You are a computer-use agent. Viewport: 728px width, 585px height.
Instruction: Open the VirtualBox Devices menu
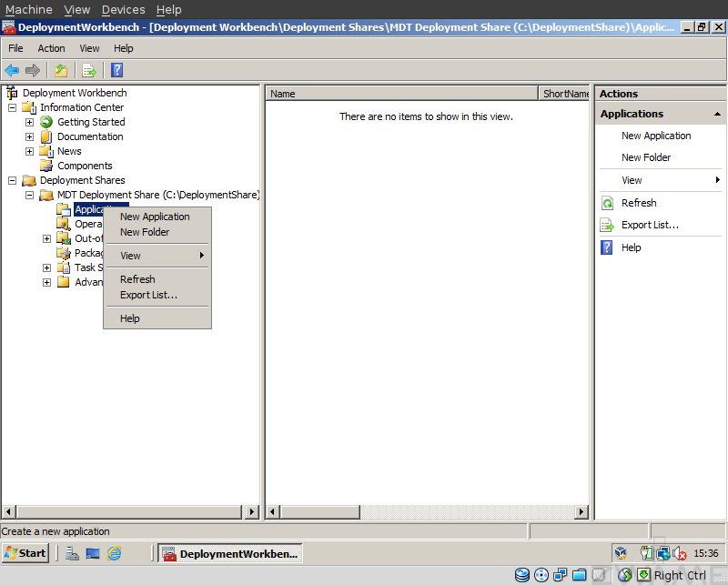pos(123,9)
